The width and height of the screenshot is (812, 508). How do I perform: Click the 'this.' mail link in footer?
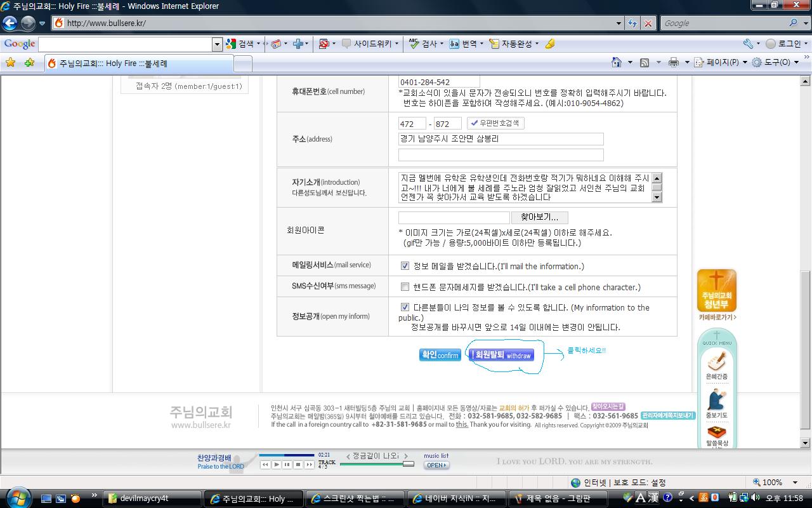point(462,425)
